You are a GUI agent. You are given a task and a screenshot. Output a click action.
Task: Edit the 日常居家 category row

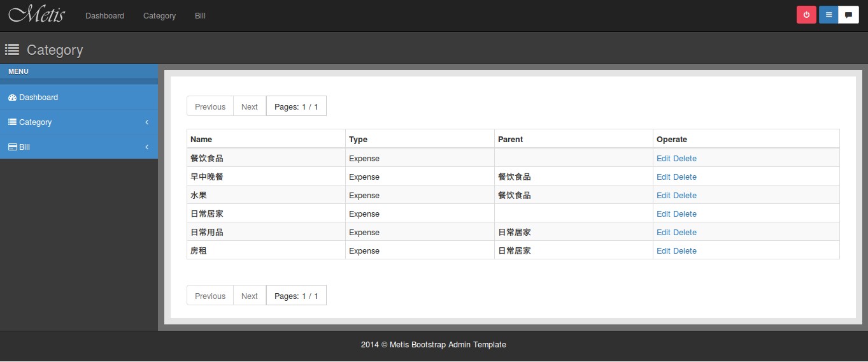point(663,214)
